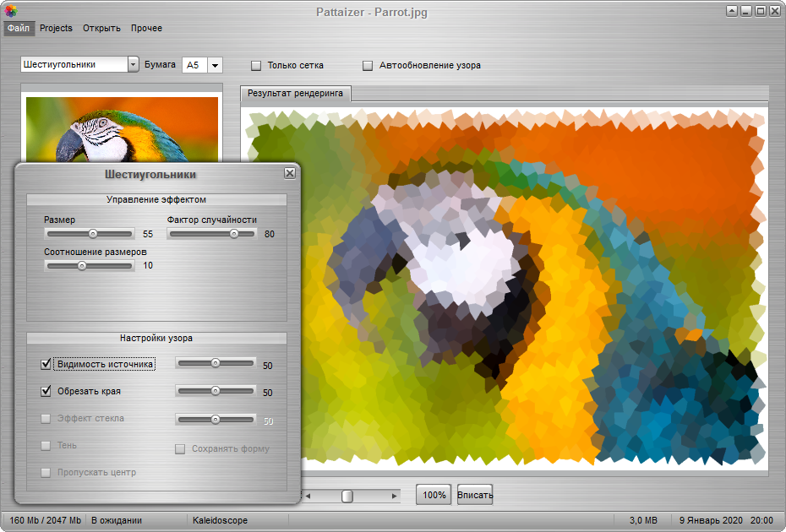Image resolution: width=786 pixels, height=532 pixels.
Task: Open the Projects menu
Action: point(56,28)
